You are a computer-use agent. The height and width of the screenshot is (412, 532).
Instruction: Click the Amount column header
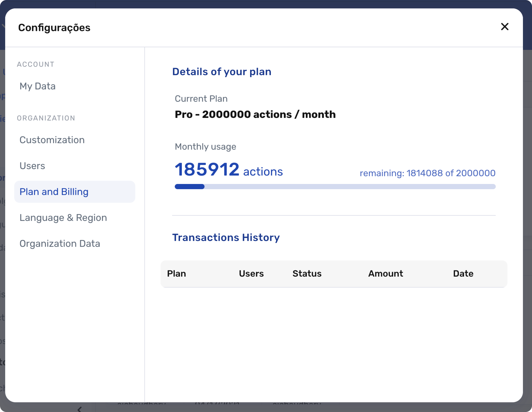386,274
